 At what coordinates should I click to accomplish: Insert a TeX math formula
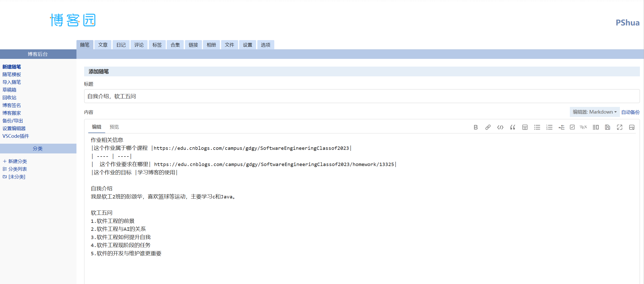click(x=583, y=127)
